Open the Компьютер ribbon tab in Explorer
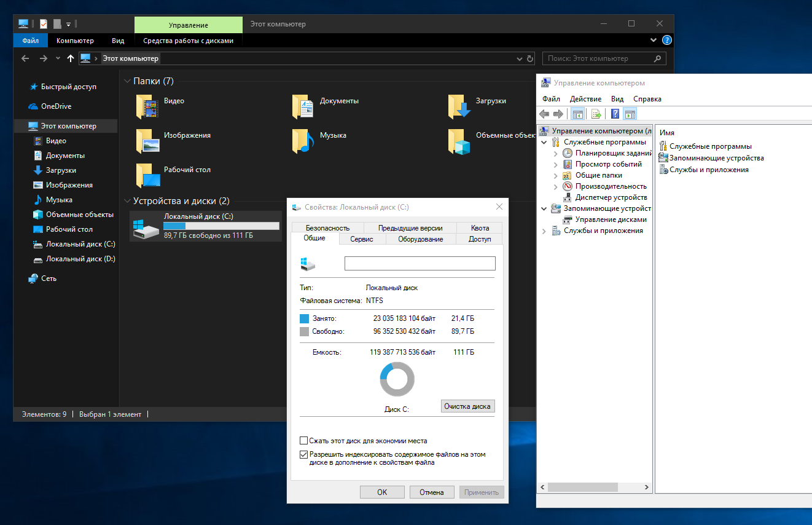 pos(75,41)
